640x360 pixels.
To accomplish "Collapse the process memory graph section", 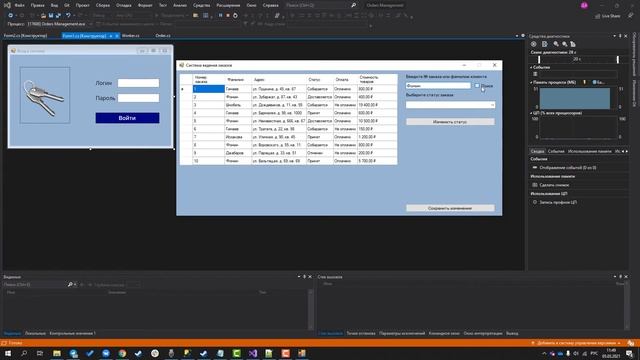I will tap(531, 82).
